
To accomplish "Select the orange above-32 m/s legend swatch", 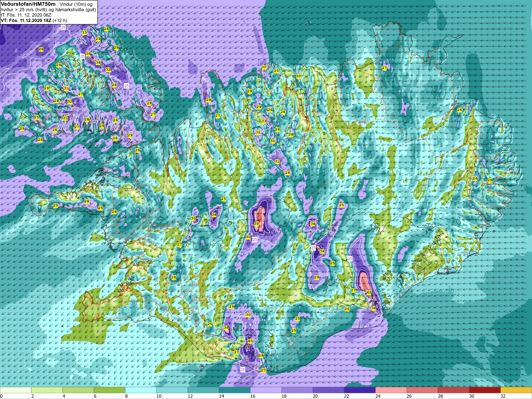I will pyautogui.click(x=516, y=390).
